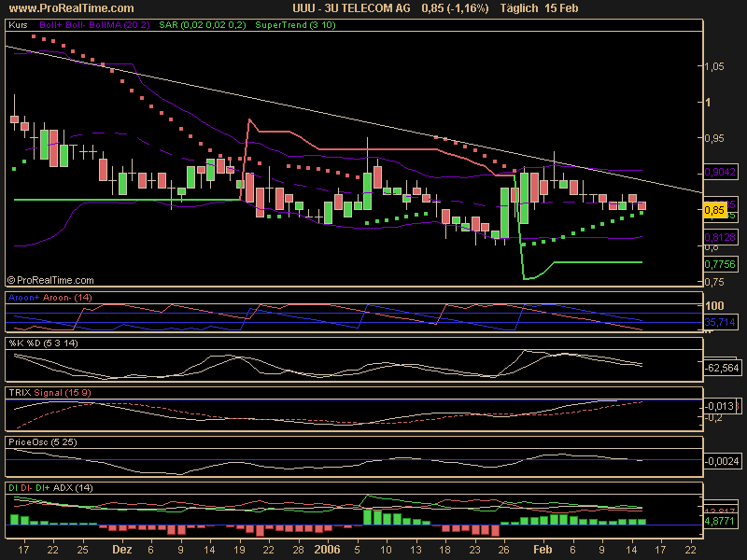Click the -0,2 TRIX scale label

coord(713,418)
